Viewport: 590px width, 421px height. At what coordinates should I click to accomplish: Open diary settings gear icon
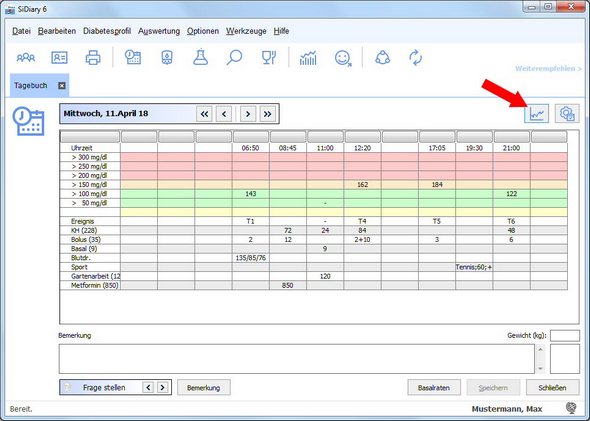(567, 114)
